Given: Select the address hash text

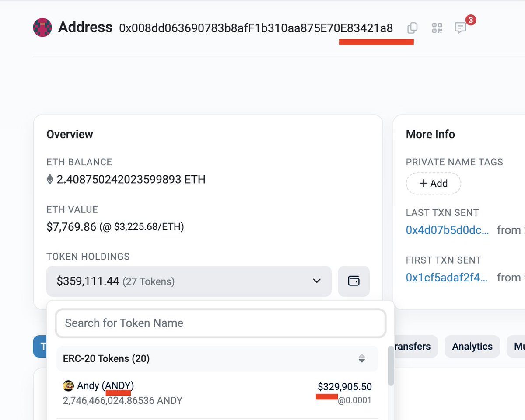Looking at the screenshot, I should 256,28.
